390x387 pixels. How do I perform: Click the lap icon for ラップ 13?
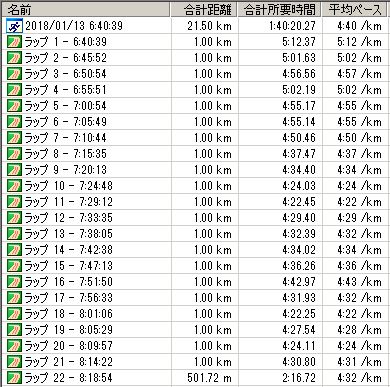[14, 234]
